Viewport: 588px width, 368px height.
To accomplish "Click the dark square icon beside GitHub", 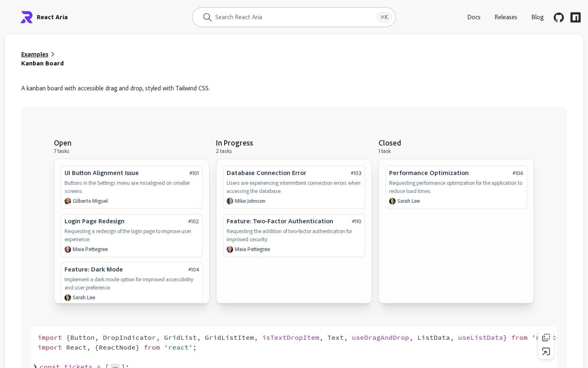I will 575,17.
